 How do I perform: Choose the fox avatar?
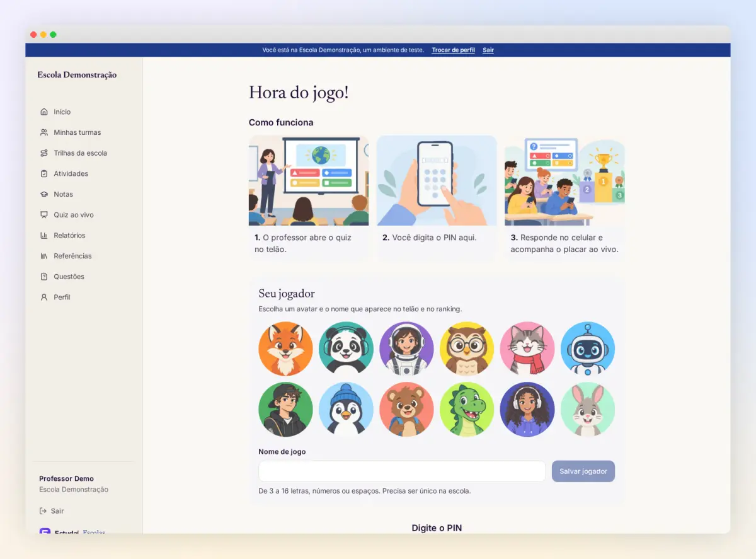(x=285, y=349)
